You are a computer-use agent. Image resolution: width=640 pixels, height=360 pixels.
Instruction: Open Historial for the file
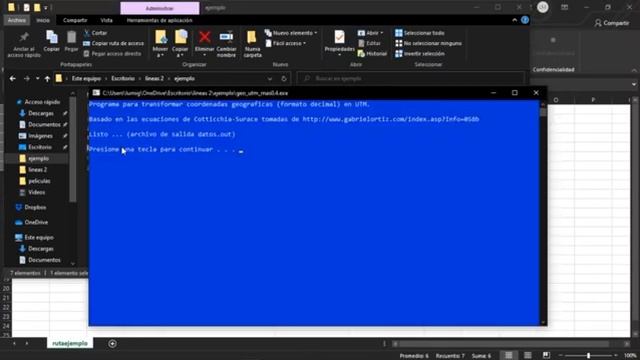pyautogui.click(x=372, y=53)
